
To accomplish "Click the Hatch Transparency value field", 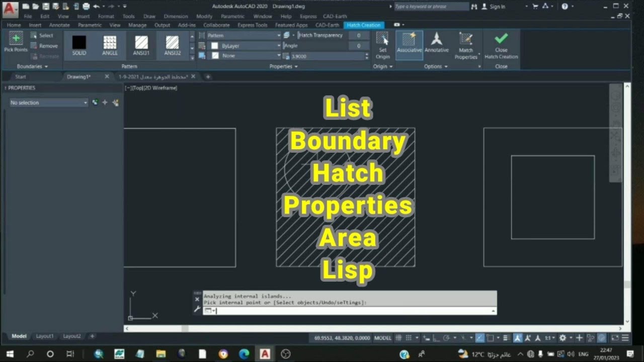I will 359,36.
